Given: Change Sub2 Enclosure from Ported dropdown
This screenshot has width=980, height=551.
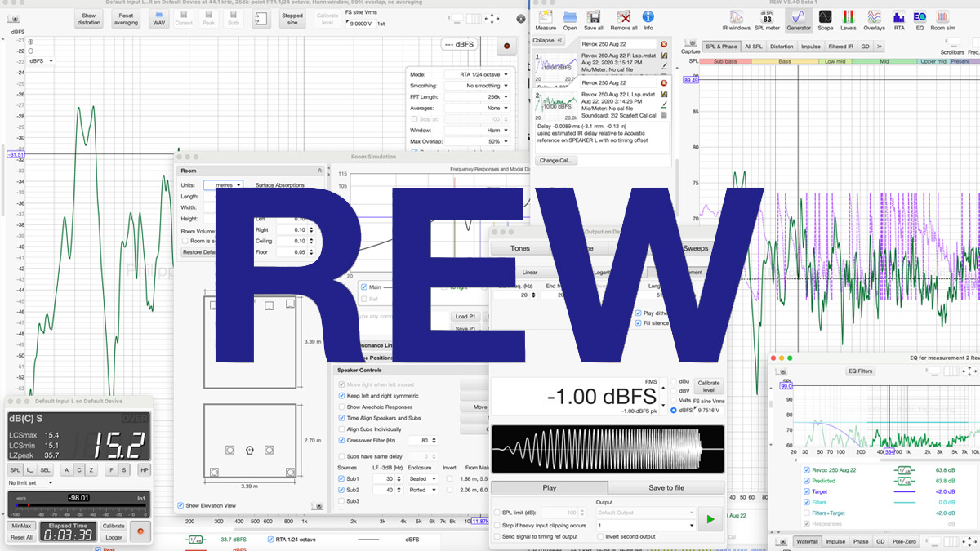Looking at the screenshot, I should pyautogui.click(x=423, y=490).
